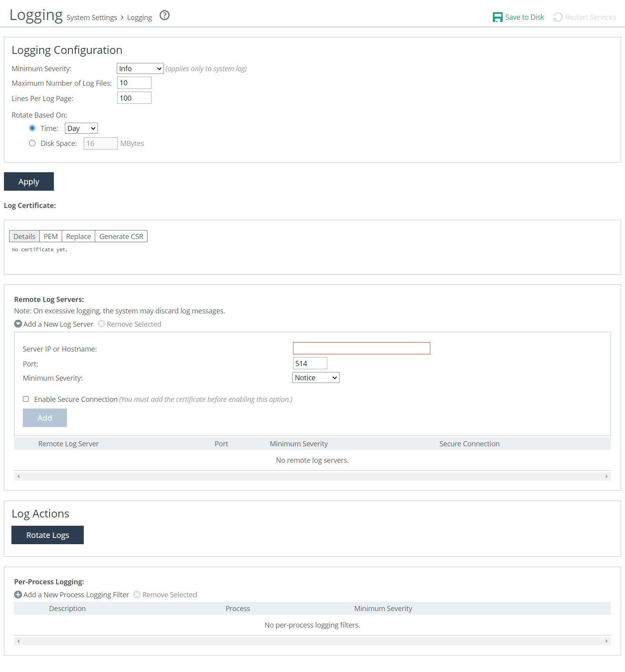Switch to the Generate CSR tab
The width and height of the screenshot is (625, 672).
click(x=121, y=236)
